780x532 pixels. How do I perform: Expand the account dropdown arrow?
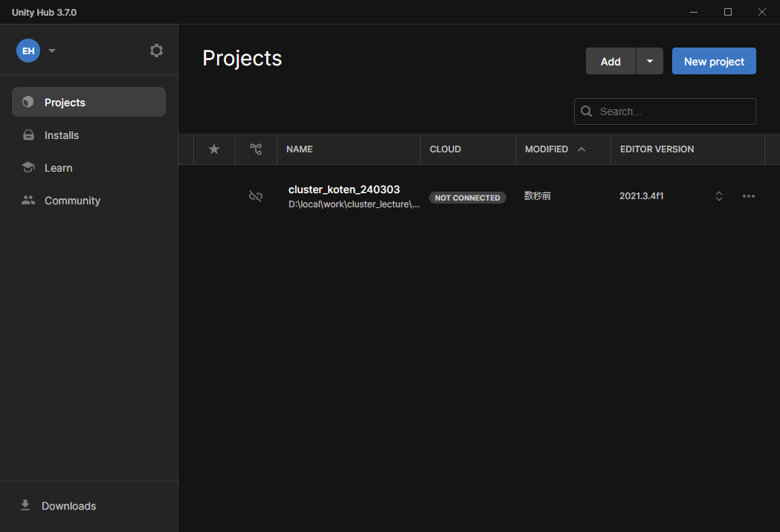coord(52,51)
